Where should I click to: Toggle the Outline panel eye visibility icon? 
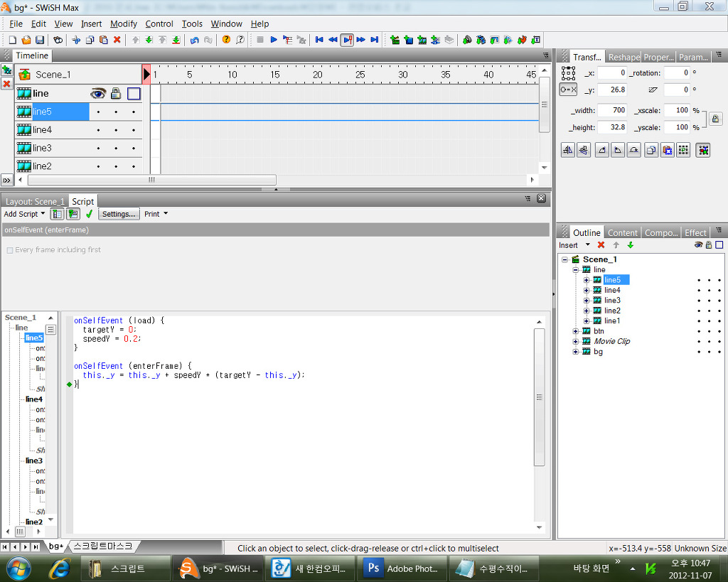pyautogui.click(x=698, y=245)
